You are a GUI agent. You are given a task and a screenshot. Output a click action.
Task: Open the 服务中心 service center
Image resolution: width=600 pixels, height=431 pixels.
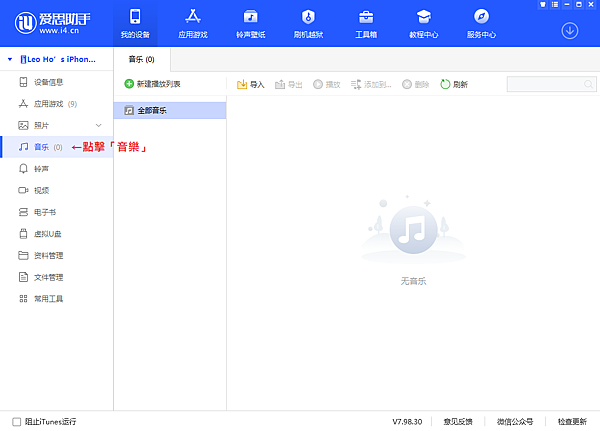click(481, 23)
